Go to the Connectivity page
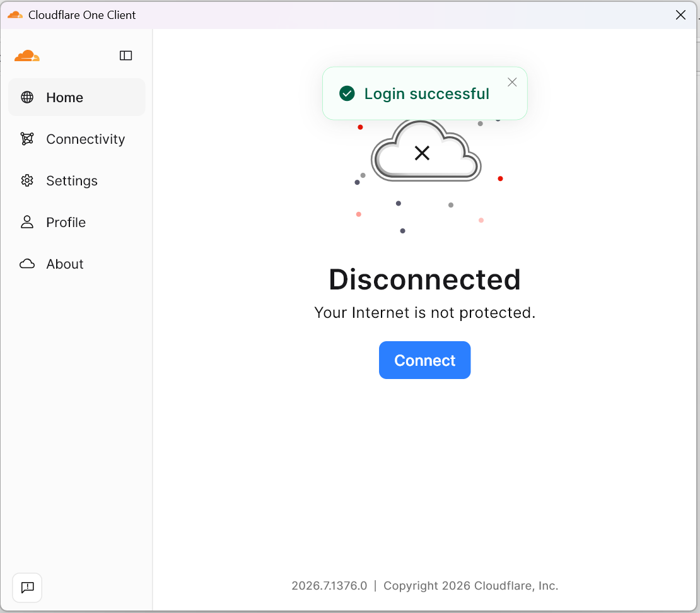700x613 pixels. point(77,139)
